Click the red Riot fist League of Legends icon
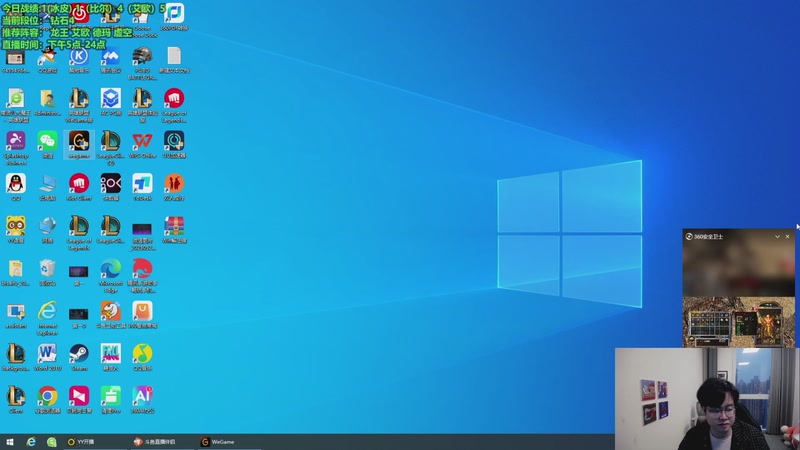The height and width of the screenshot is (450, 800). click(x=174, y=98)
